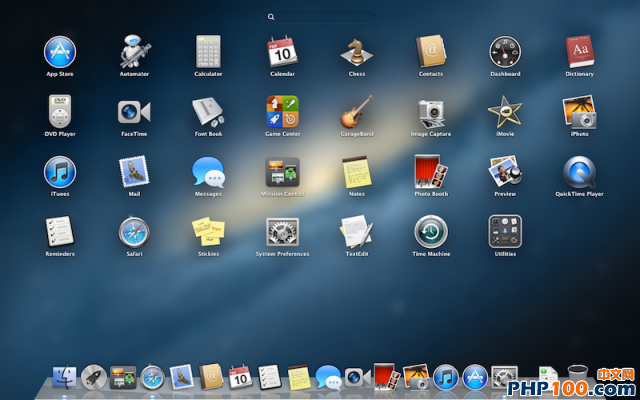Open Font Book
The height and width of the screenshot is (400, 640).
coord(208,112)
